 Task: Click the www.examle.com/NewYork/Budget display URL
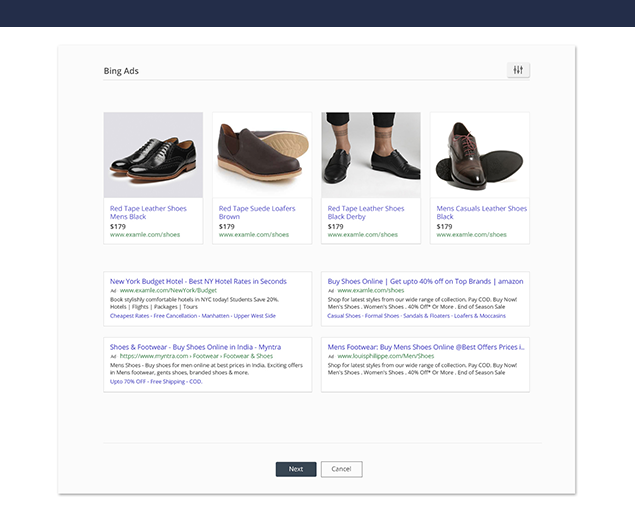pos(168,290)
